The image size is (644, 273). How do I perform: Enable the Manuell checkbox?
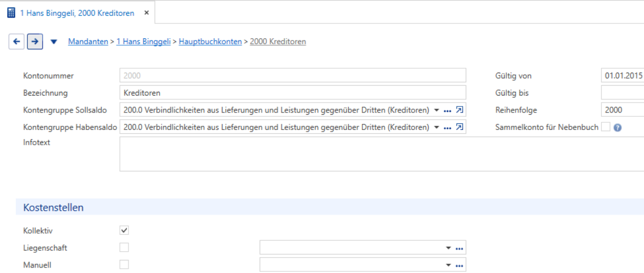pyautogui.click(x=124, y=265)
